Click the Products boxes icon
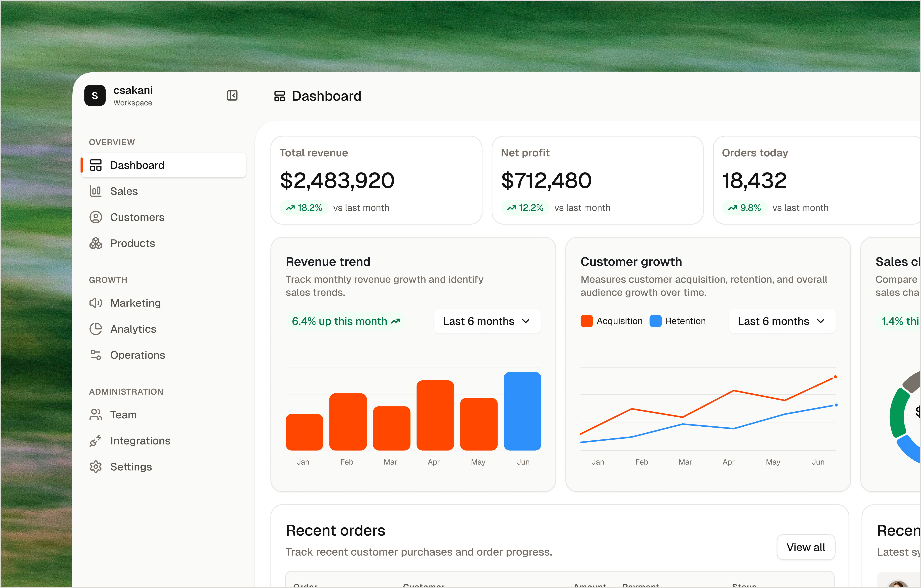This screenshot has height=588, width=921. coord(96,243)
